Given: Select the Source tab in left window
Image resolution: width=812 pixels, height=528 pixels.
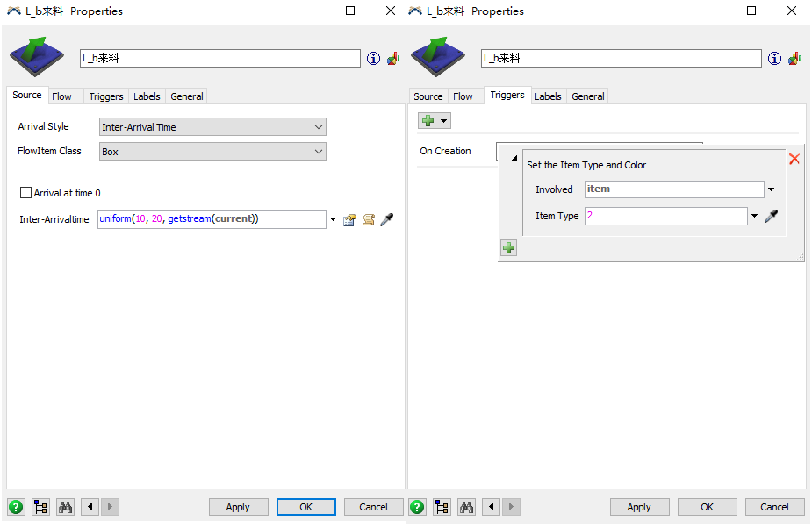Looking at the screenshot, I should tap(27, 96).
